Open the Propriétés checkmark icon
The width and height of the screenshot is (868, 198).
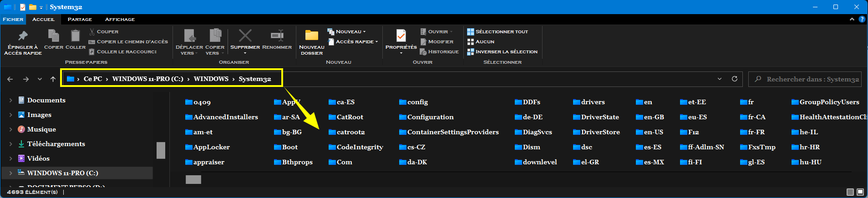coord(401,36)
